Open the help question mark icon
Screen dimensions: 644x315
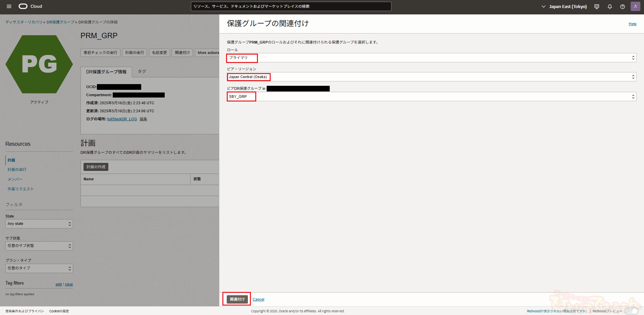coord(623,7)
